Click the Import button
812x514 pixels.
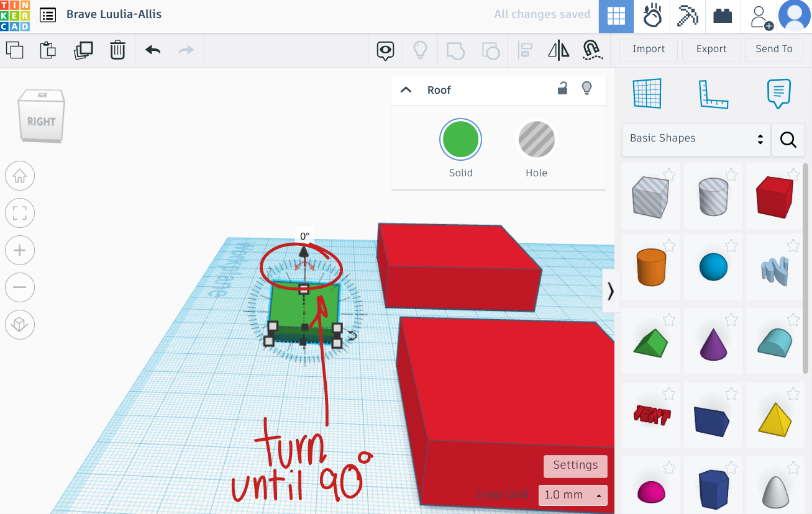click(649, 49)
